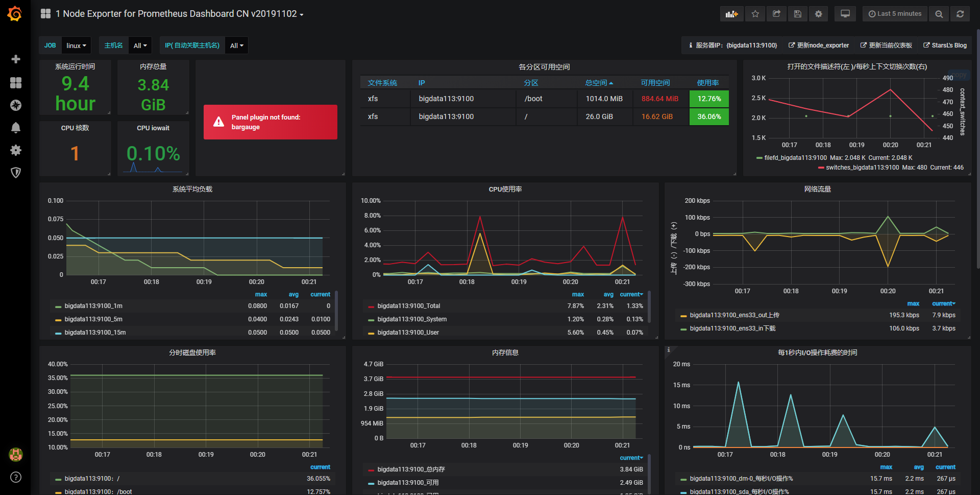Toggle ens33_out上传 network series
This screenshot has width=980, height=495.
tap(734, 315)
